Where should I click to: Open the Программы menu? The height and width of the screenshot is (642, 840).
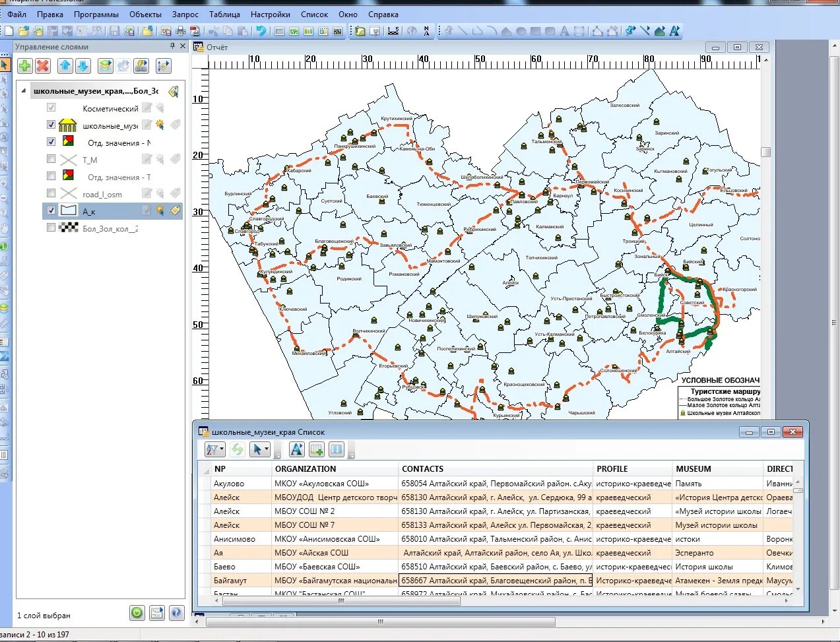point(96,14)
